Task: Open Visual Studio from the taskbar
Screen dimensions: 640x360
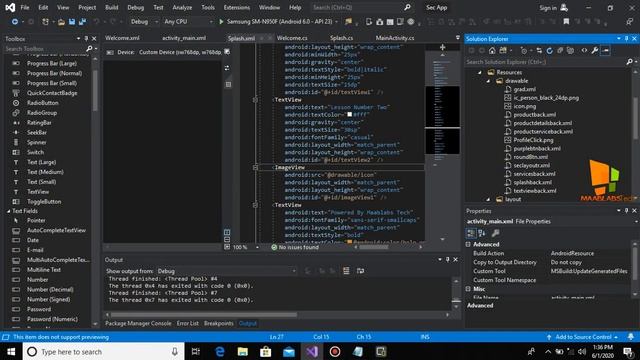Action: tap(312, 351)
